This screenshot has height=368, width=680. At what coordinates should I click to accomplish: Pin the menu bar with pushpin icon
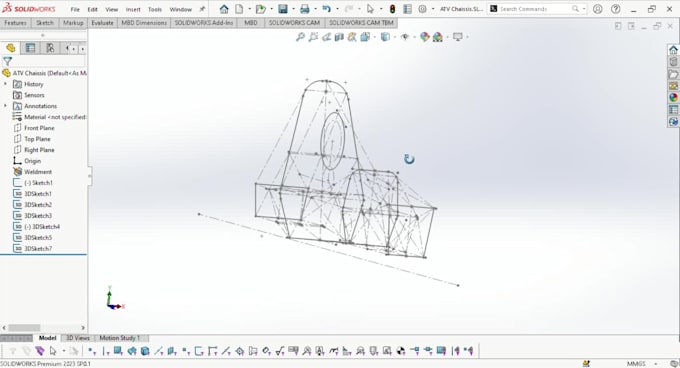click(202, 9)
